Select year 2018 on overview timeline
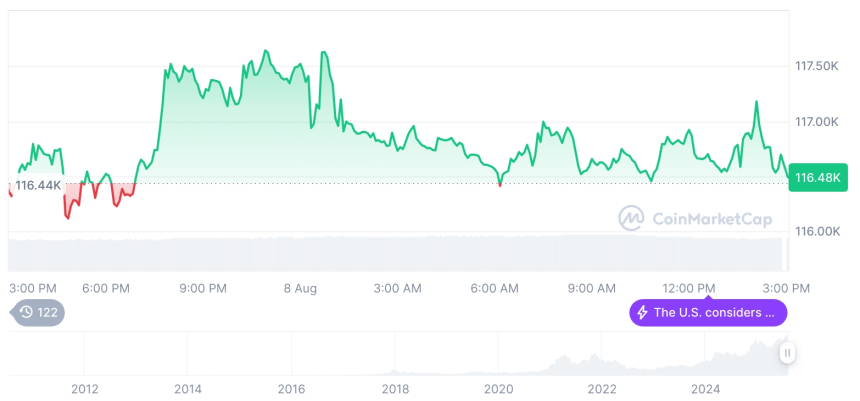 click(x=395, y=388)
